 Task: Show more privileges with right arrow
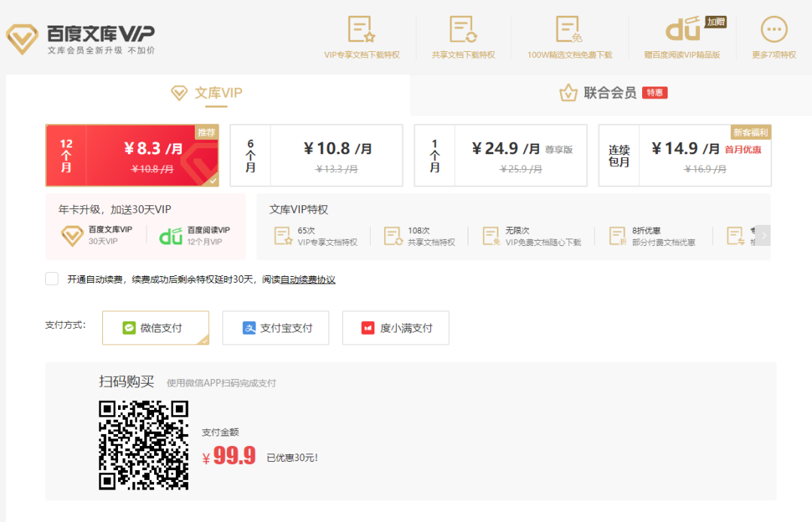coord(763,235)
